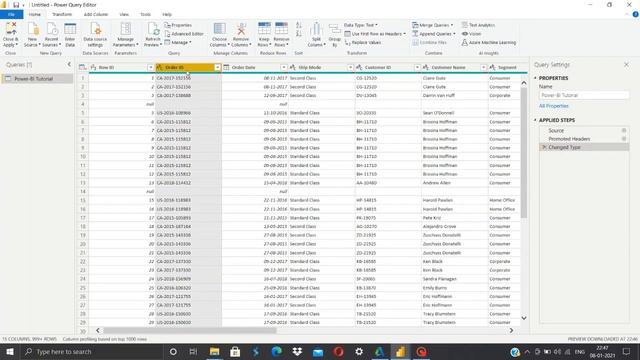Image resolution: width=640 pixels, height=360 pixels.
Task: Open the File tab
Action: [11, 14]
